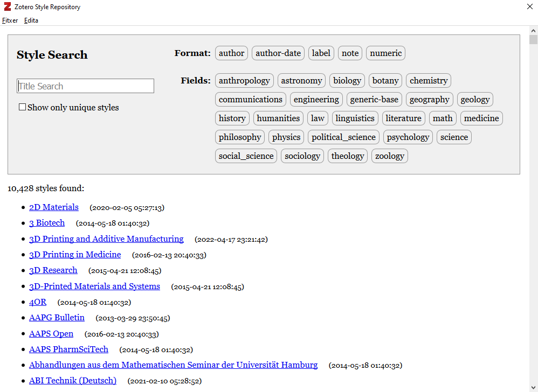
Task: Open the AAPS Open style link
Action: [x=51, y=333]
